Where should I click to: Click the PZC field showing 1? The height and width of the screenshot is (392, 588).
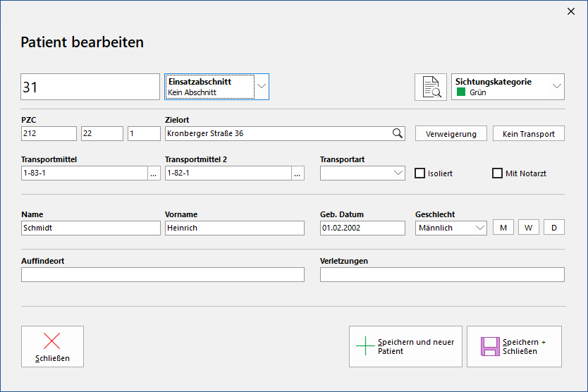click(x=144, y=133)
